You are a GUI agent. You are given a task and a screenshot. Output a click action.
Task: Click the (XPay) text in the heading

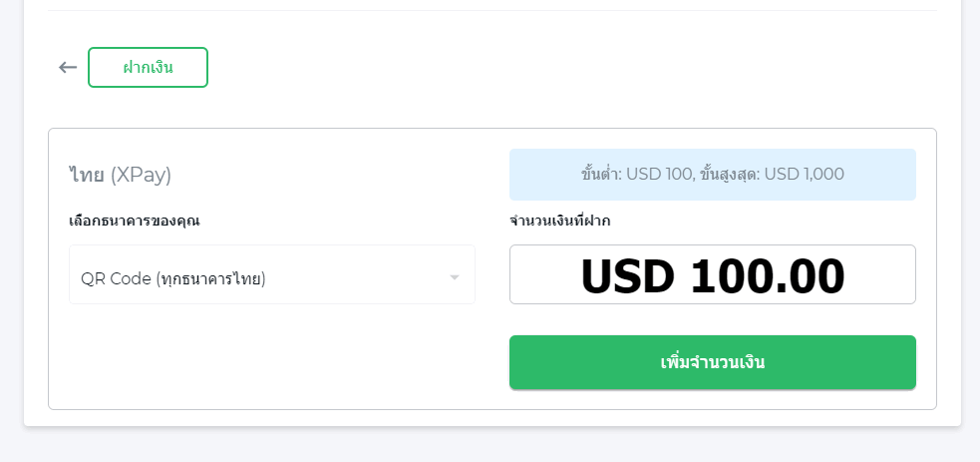coord(141,176)
